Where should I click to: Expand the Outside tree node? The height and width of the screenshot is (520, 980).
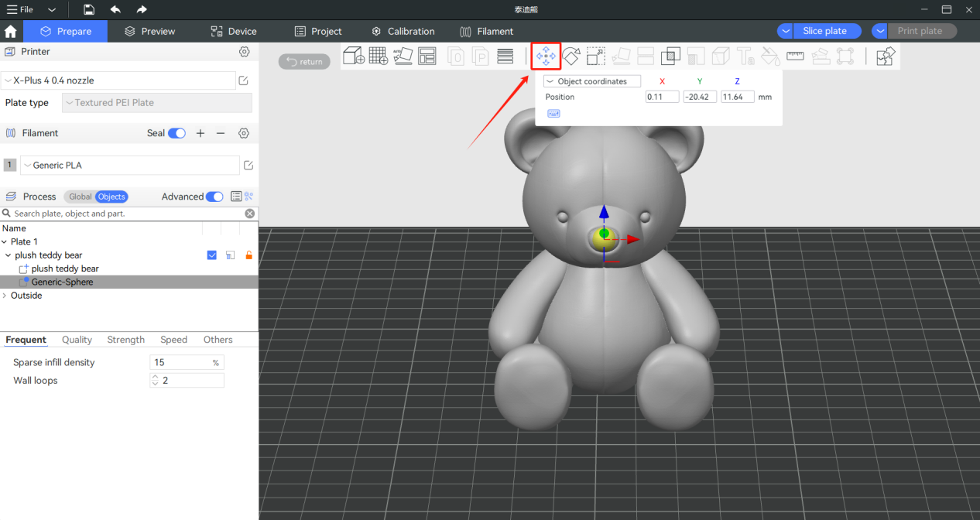[x=5, y=296]
